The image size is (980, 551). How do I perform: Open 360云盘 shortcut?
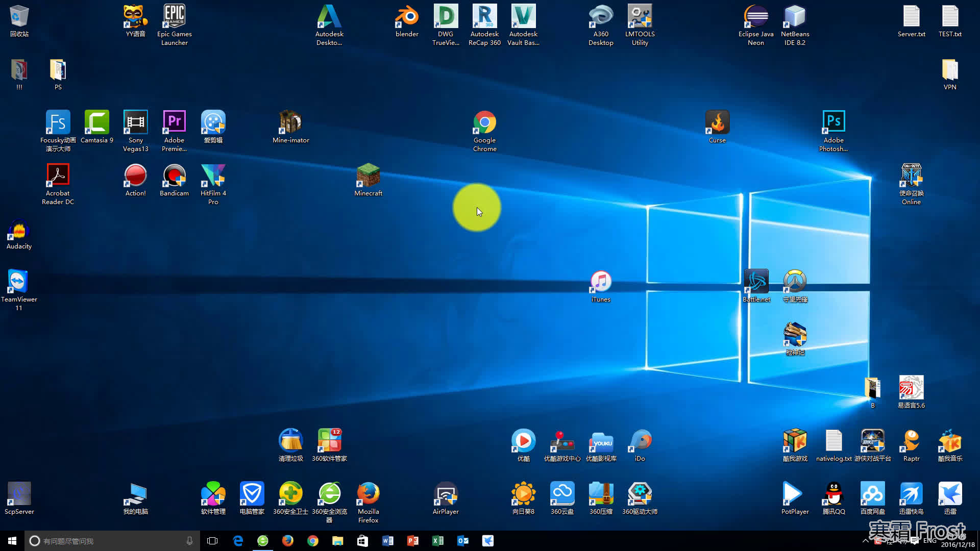562,498
